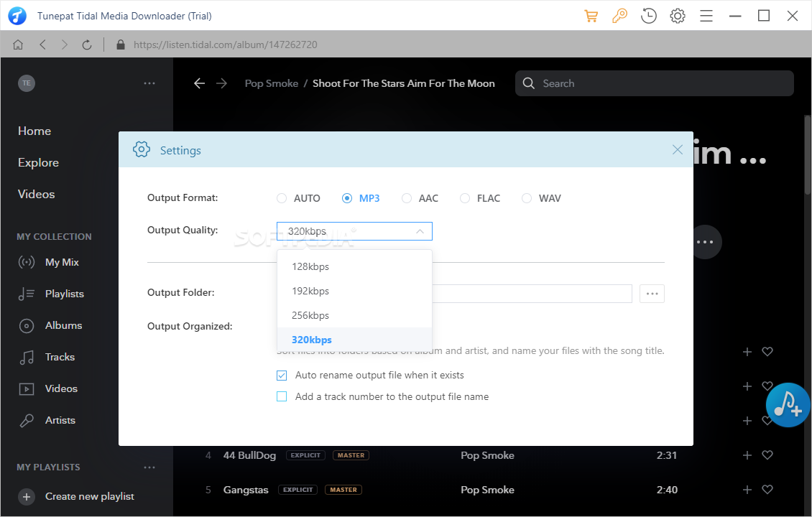Choose 256kbps quality option

[354, 315]
